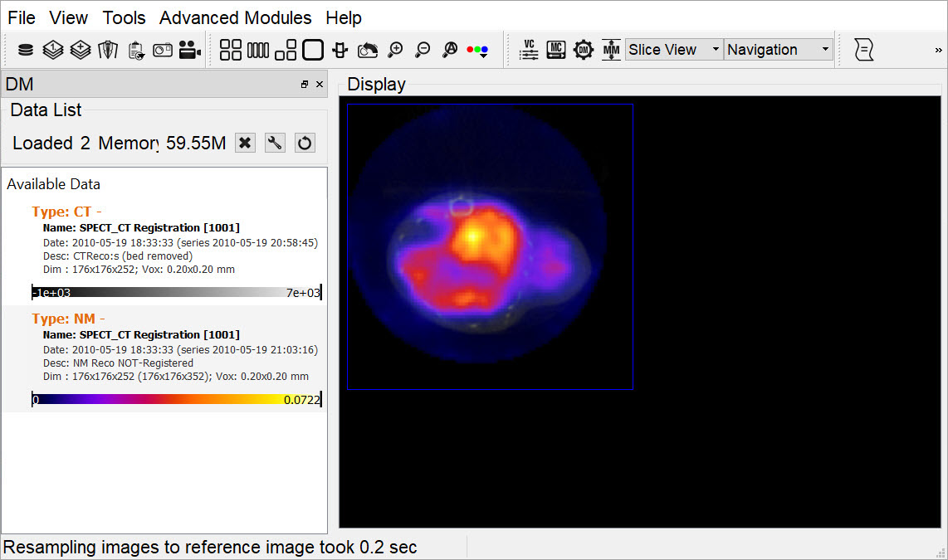Viewport: 948px width, 560px height.
Task: Click the DM gear icon
Action: (x=584, y=50)
